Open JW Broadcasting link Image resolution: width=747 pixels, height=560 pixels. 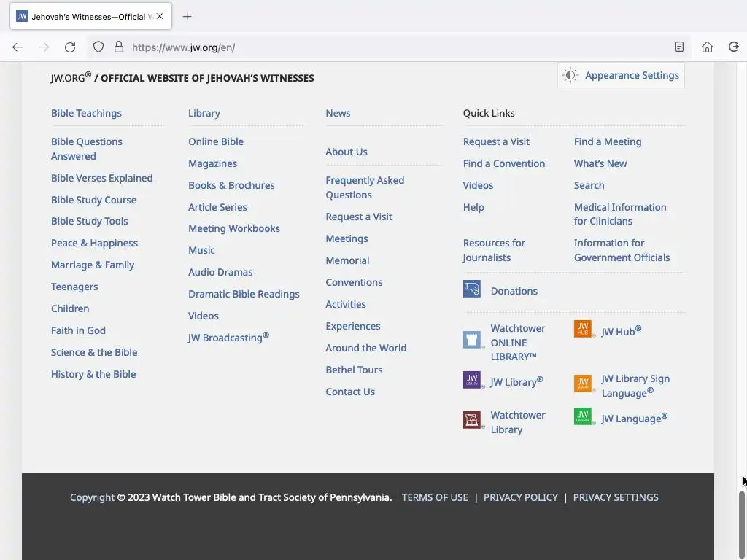(228, 337)
